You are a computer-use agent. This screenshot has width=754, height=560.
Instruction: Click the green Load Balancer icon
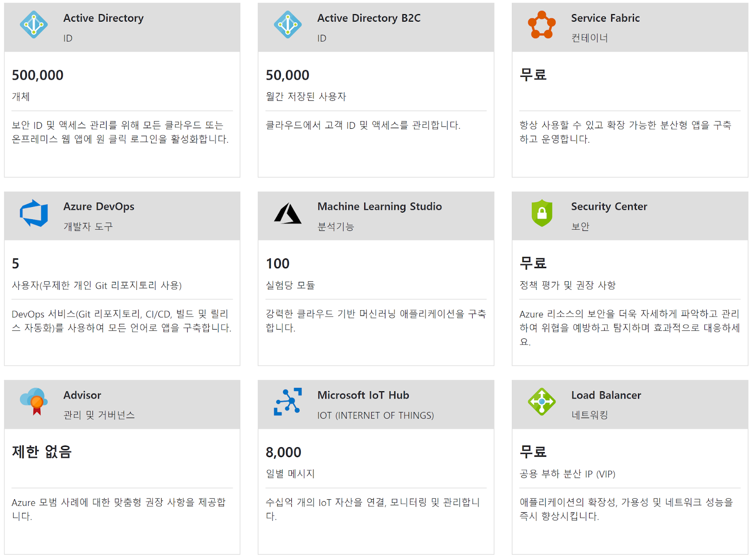coord(542,402)
